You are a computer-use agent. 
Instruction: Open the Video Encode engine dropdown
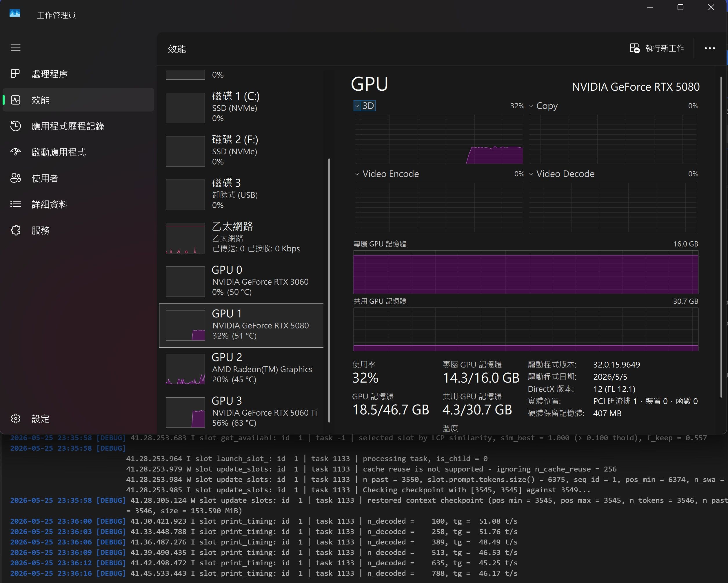point(387,174)
